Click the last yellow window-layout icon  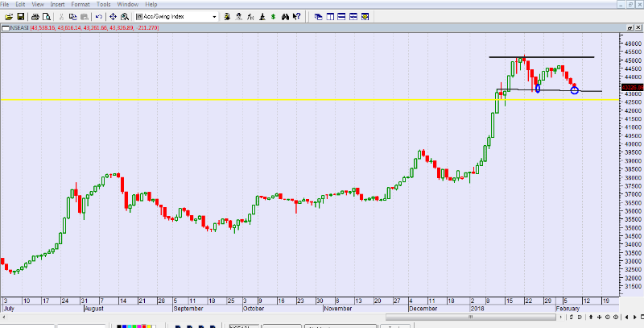[365, 17]
